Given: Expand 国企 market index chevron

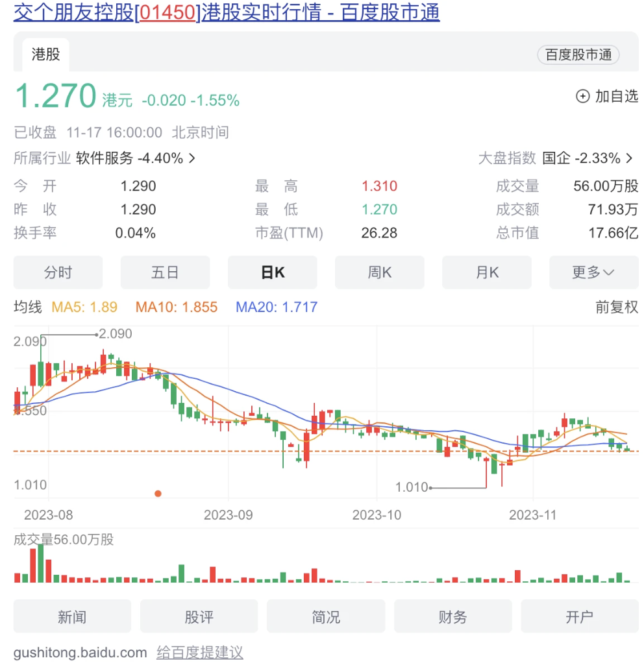Looking at the screenshot, I should tap(630, 158).
